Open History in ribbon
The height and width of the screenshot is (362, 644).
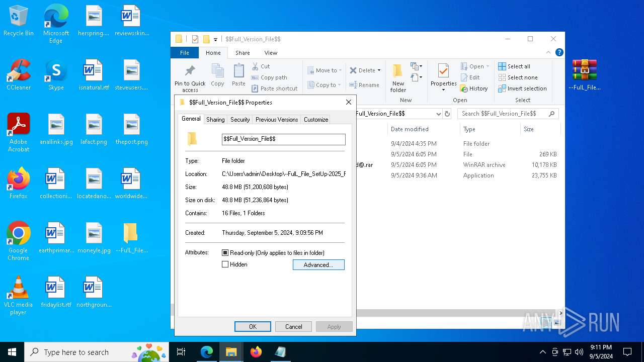(x=474, y=88)
